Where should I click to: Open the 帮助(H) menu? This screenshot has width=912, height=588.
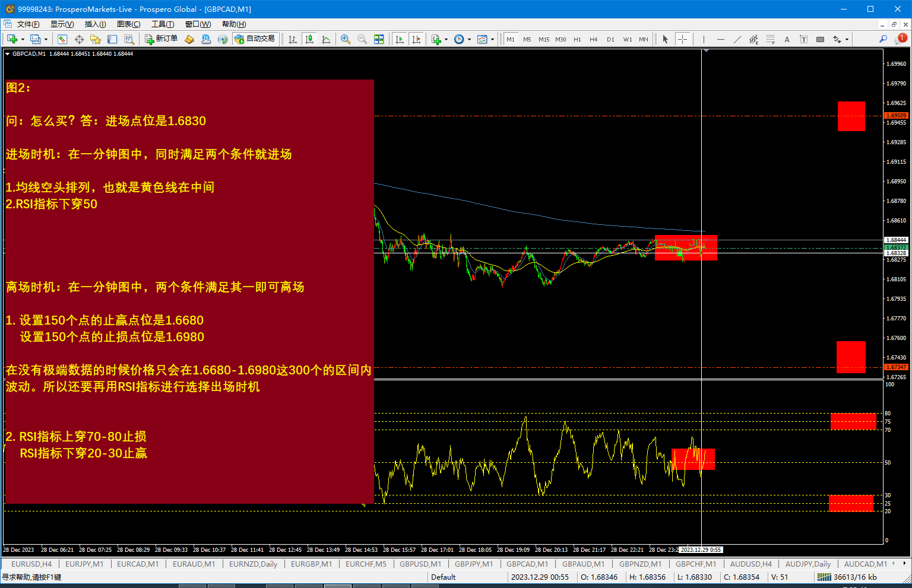point(233,24)
